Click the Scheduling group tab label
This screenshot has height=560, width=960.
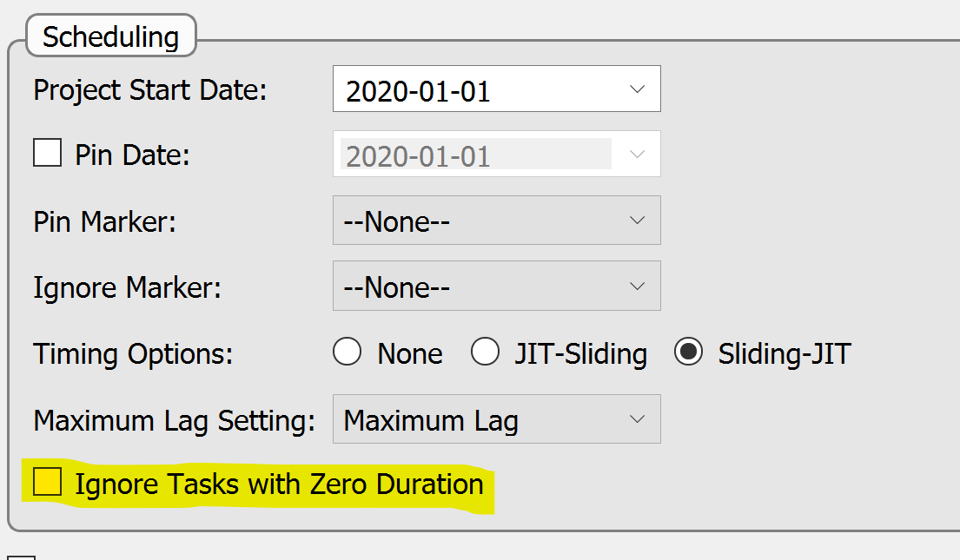[111, 36]
